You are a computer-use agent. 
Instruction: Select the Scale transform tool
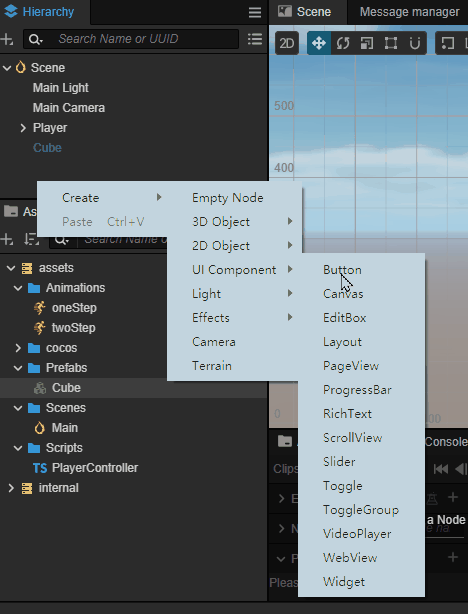pyautogui.click(x=367, y=43)
